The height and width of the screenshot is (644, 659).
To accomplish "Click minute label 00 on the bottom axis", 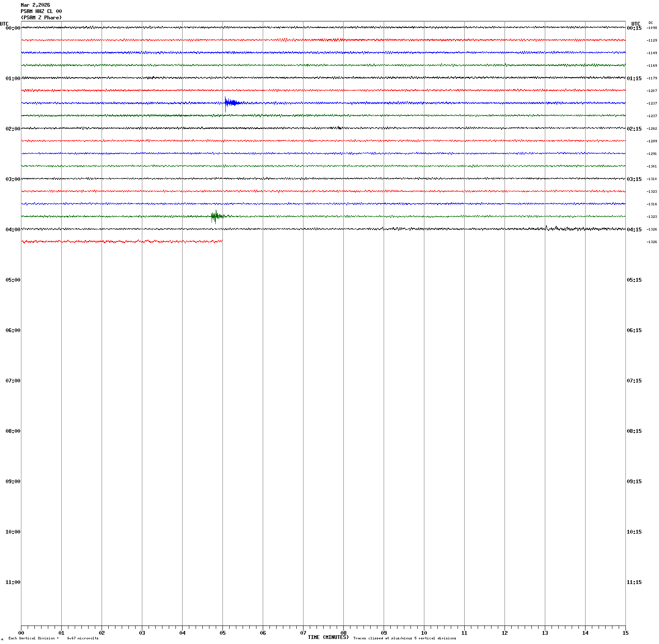I will pyautogui.click(x=21, y=633).
